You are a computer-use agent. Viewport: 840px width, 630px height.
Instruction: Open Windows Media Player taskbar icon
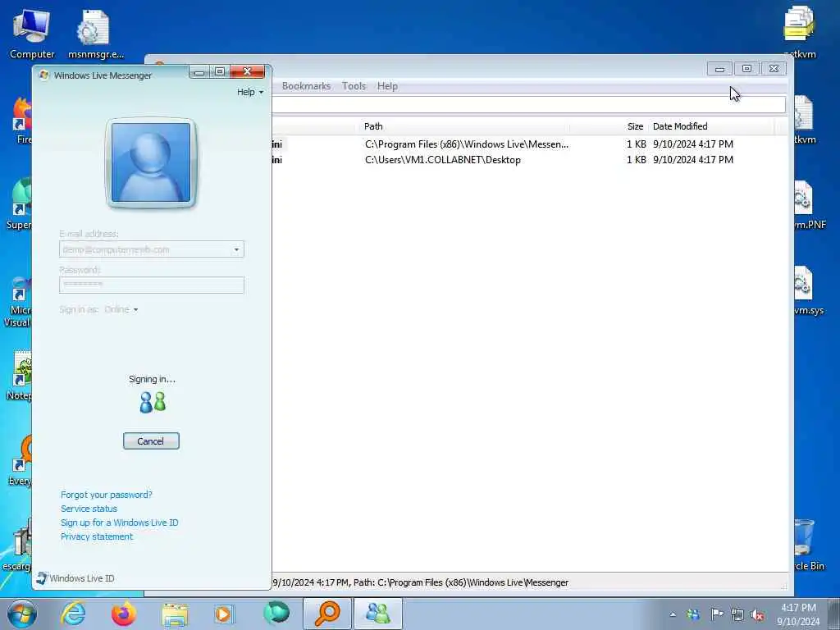pyautogui.click(x=223, y=614)
